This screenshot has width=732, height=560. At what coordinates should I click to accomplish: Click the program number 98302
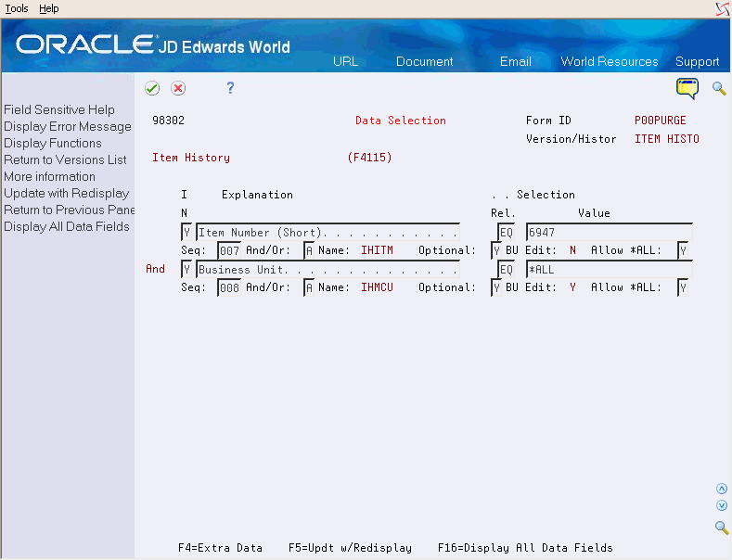[168, 121]
